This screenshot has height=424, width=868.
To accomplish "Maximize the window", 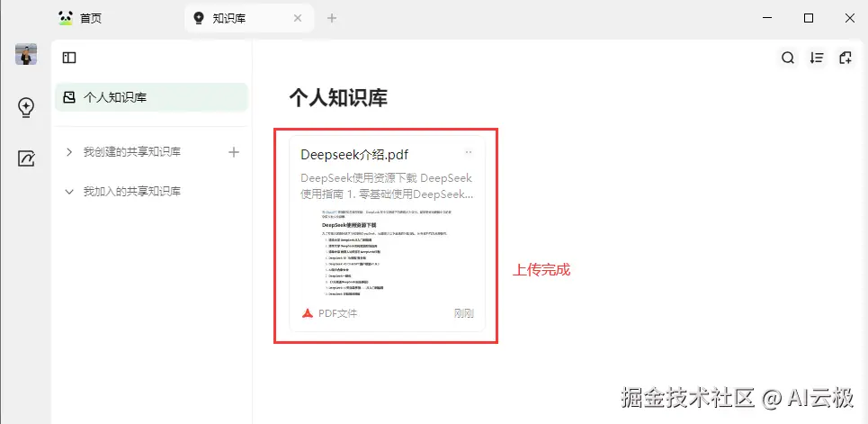I will 809,18.
